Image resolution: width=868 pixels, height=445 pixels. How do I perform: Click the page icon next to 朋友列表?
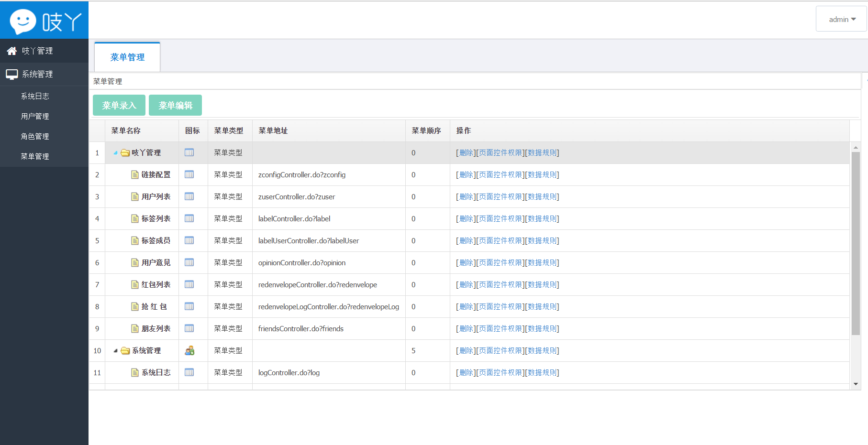point(135,329)
